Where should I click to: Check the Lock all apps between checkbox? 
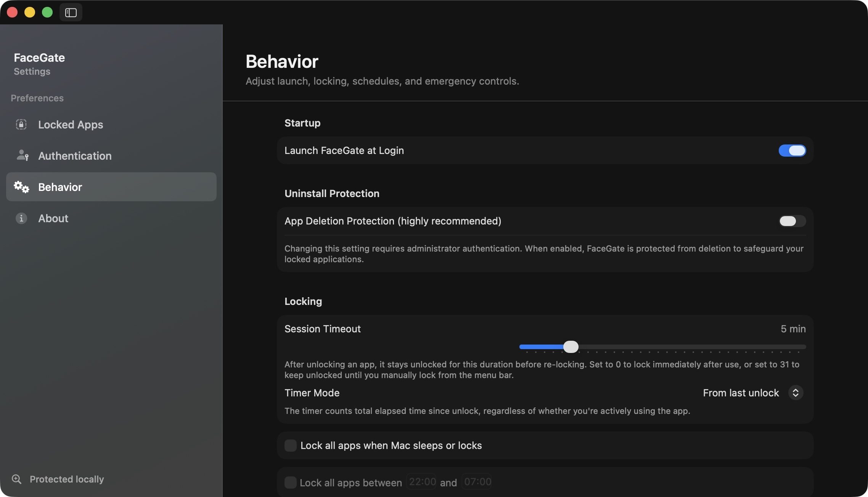pyautogui.click(x=291, y=483)
